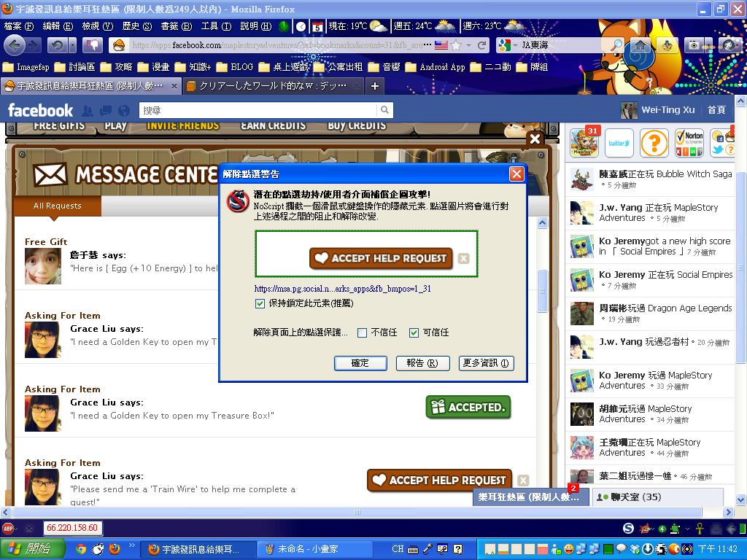Viewport: 747px width, 560px height.
Task: Open new browser tab plus button
Action: point(375,86)
